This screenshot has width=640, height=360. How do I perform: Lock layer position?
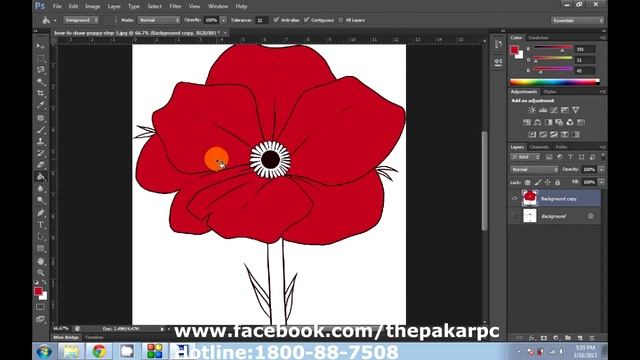coord(548,182)
